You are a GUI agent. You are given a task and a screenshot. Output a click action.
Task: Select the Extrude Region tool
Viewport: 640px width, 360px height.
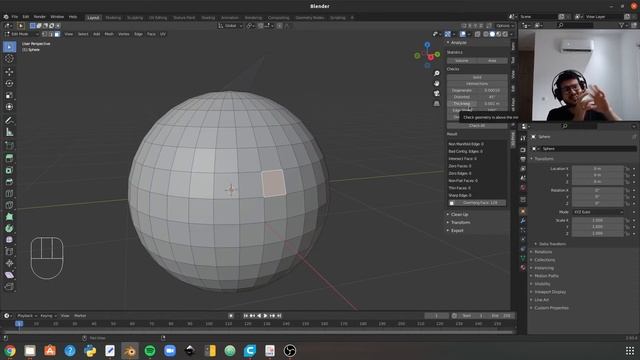[9, 158]
